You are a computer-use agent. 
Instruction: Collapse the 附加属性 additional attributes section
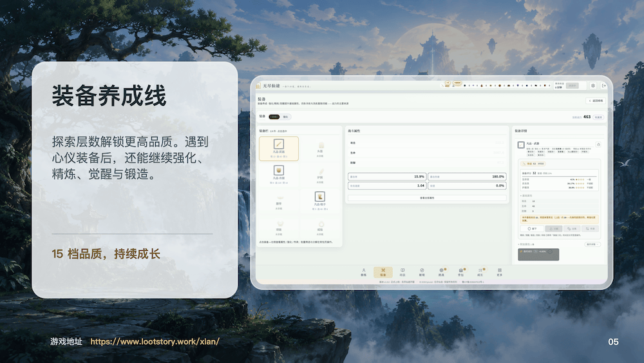[x=527, y=244]
